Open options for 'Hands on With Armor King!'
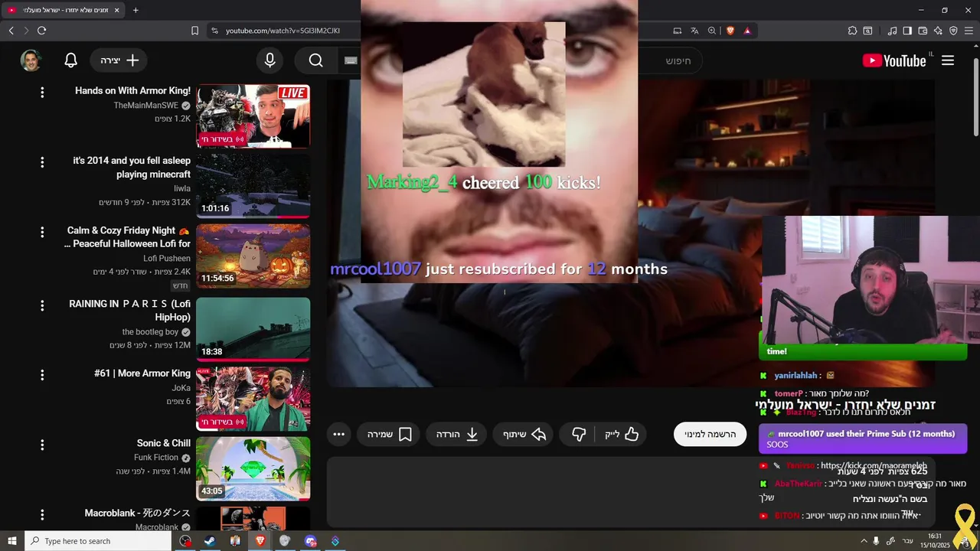 pyautogui.click(x=42, y=93)
